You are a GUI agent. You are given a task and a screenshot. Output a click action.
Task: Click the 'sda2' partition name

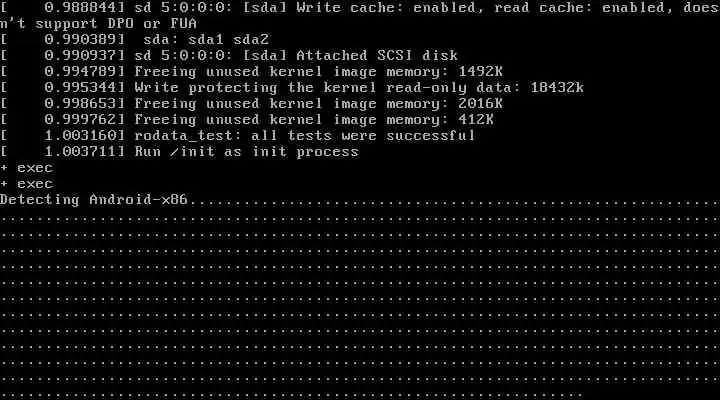pyautogui.click(x=251, y=39)
